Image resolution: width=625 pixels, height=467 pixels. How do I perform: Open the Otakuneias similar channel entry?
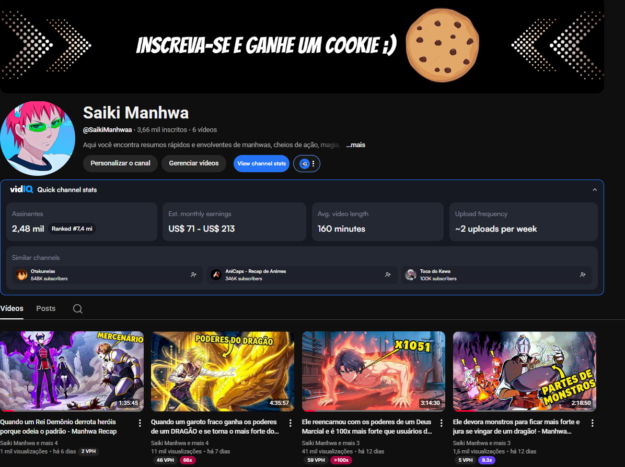107,275
